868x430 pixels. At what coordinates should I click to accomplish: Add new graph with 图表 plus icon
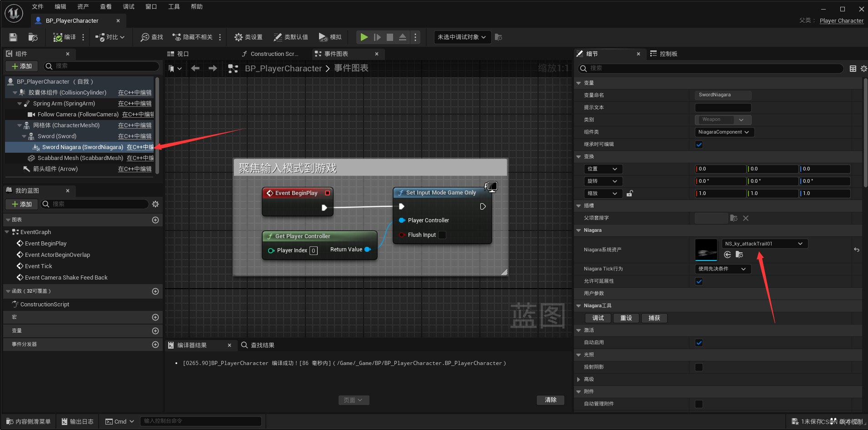point(155,220)
